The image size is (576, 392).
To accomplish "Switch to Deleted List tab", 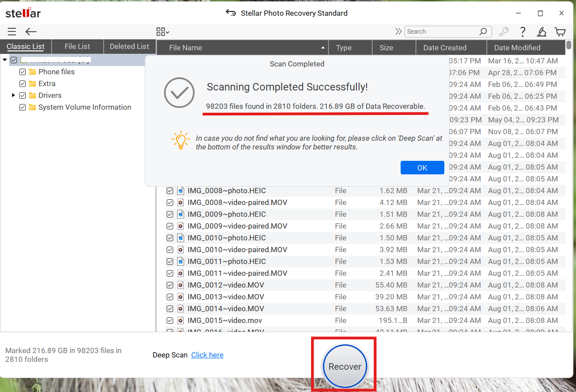I will coord(129,46).
